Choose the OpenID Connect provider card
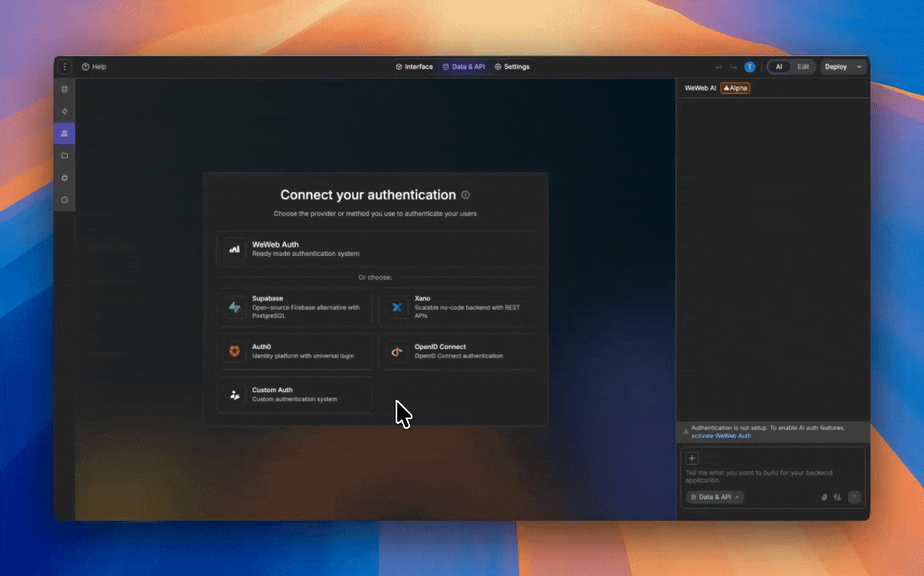Image resolution: width=924 pixels, height=576 pixels. click(x=457, y=351)
